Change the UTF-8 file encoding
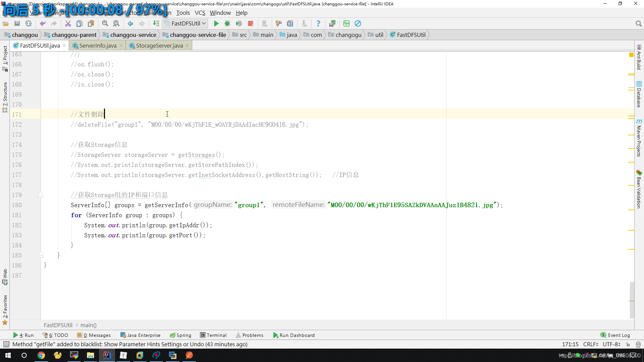 pyautogui.click(x=611, y=344)
